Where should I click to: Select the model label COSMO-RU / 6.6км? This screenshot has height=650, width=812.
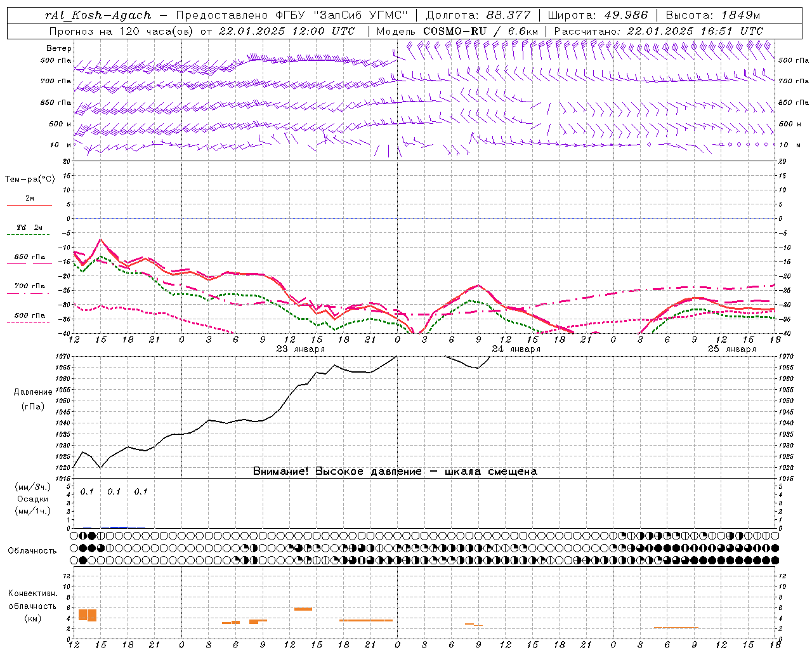coord(480,31)
